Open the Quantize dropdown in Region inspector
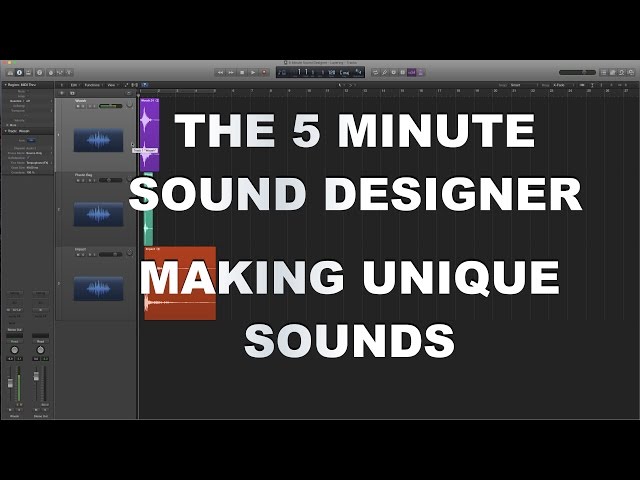The height and width of the screenshot is (480, 640). pos(37,101)
